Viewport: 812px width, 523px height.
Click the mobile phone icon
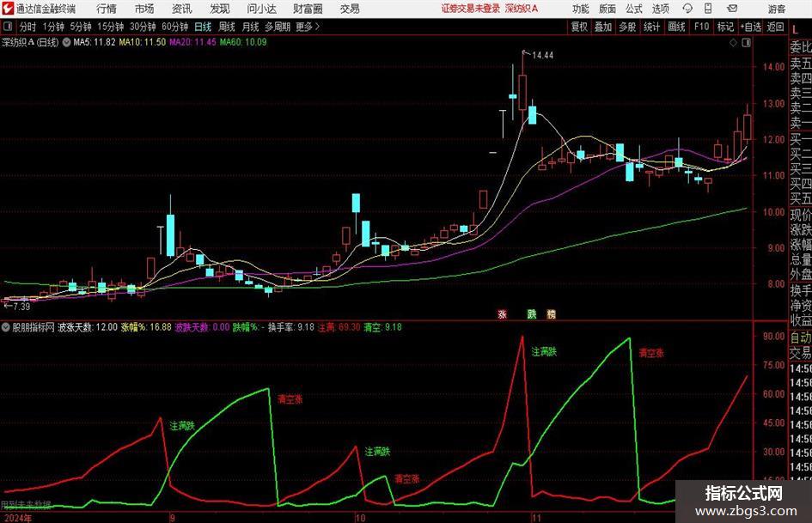(708, 9)
